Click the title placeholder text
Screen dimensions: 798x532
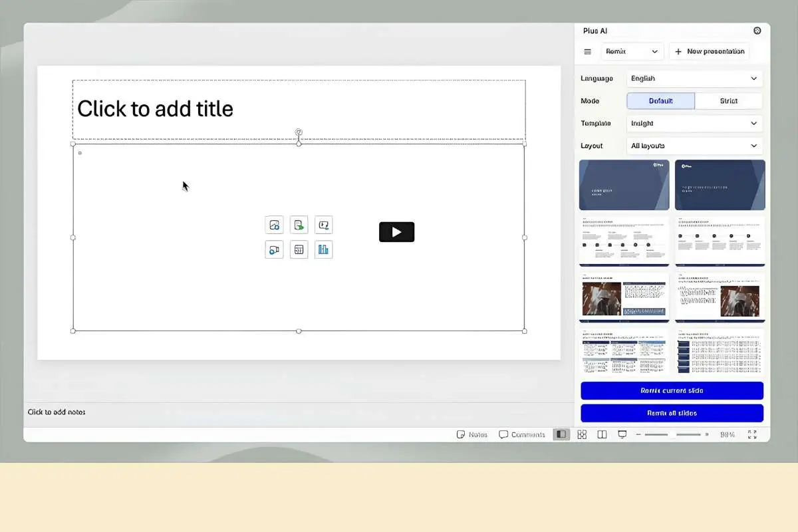tap(155, 108)
